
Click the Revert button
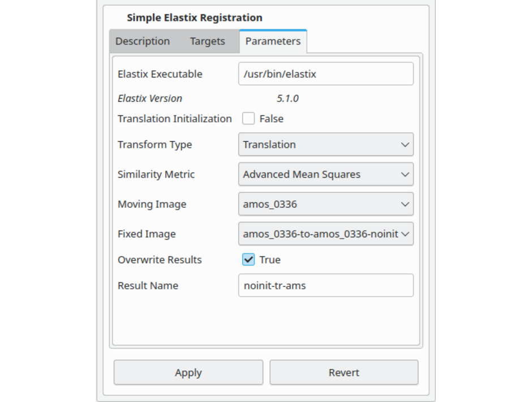(344, 373)
